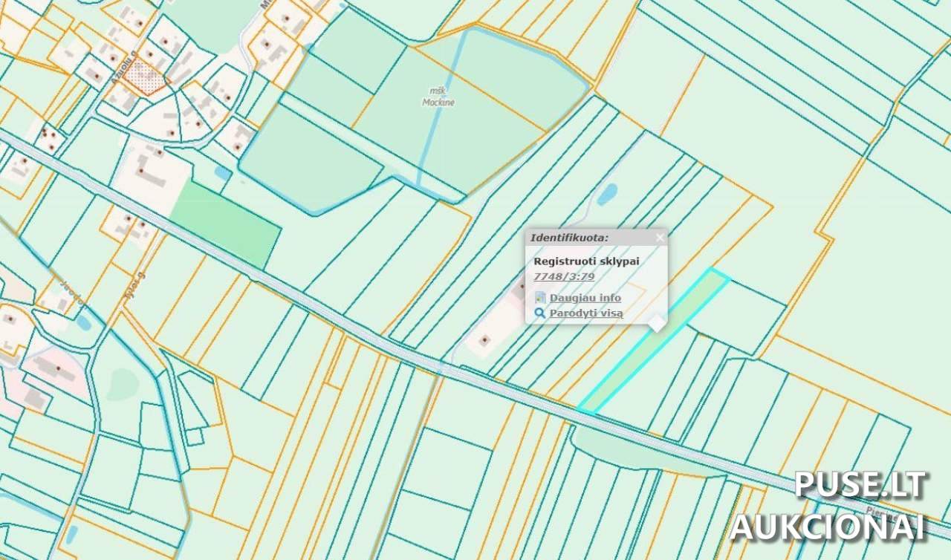Click the bright green rectangular field
The width and height of the screenshot is (951, 560).
coord(225,221)
